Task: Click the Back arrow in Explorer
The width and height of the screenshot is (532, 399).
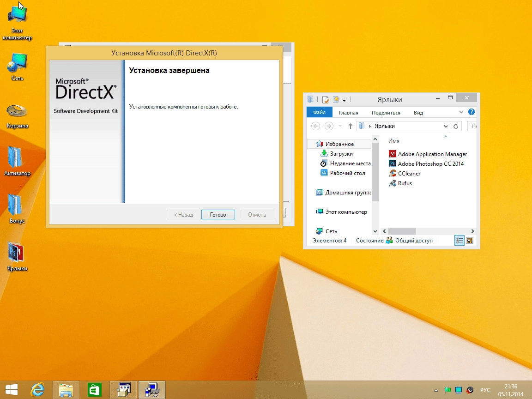Action: pyautogui.click(x=315, y=126)
